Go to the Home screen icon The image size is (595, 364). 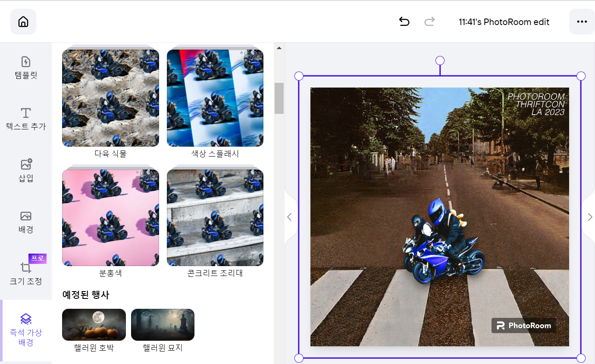pyautogui.click(x=23, y=22)
